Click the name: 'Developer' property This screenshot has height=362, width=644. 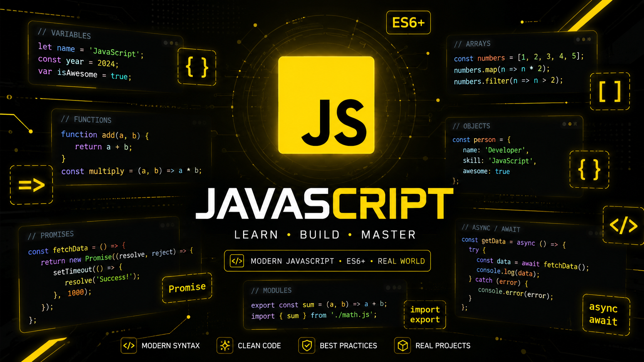click(496, 150)
